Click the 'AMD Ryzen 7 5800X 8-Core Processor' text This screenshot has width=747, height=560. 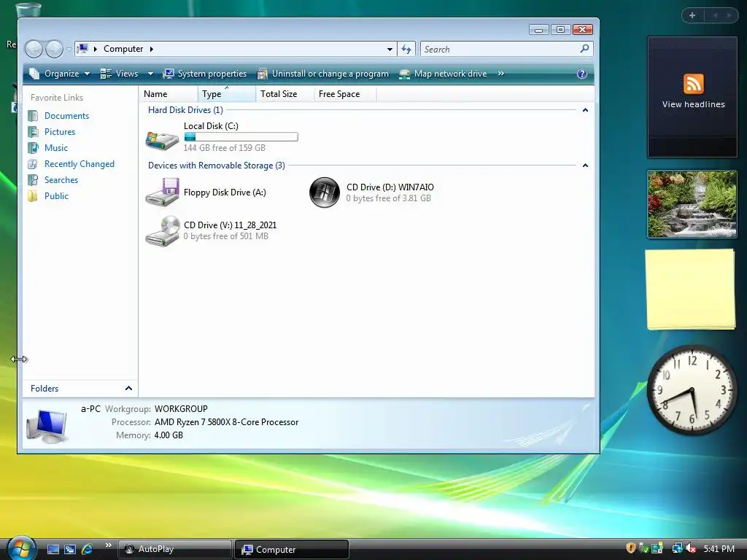click(x=226, y=422)
